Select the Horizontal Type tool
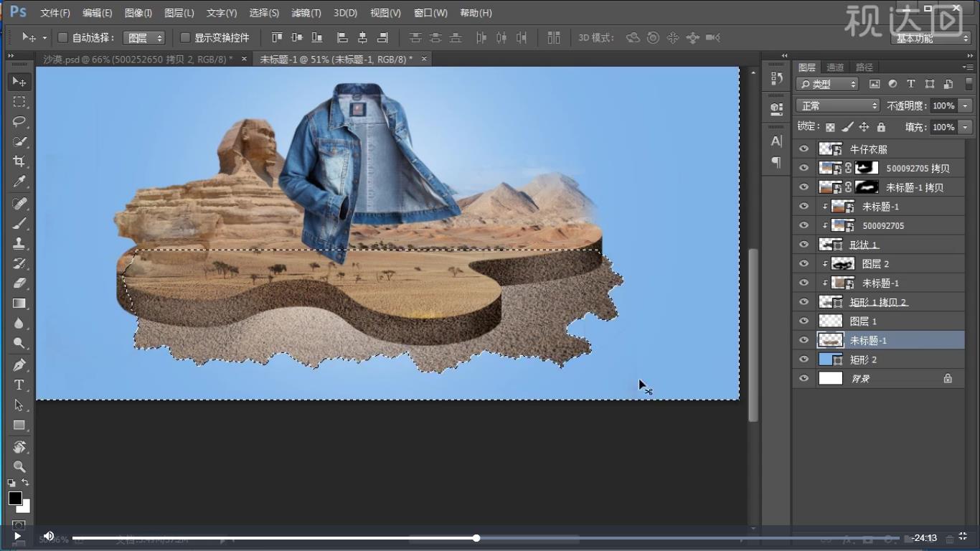This screenshot has width=980, height=551. pos(19,385)
